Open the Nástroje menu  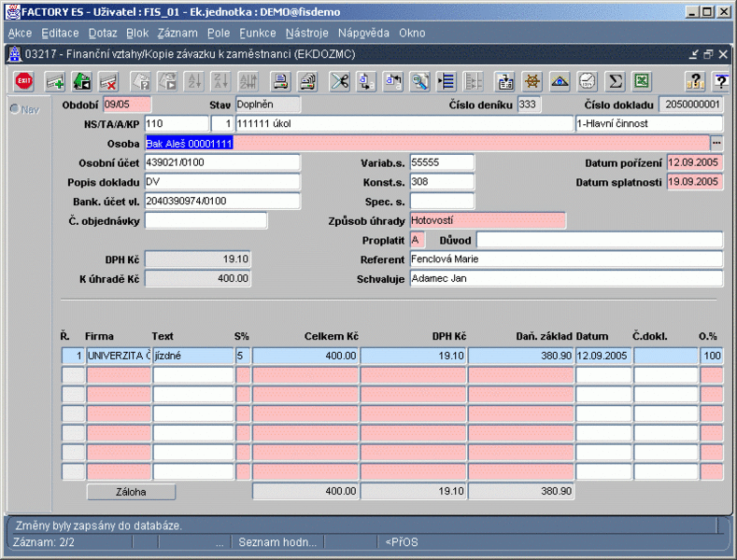tap(306, 33)
